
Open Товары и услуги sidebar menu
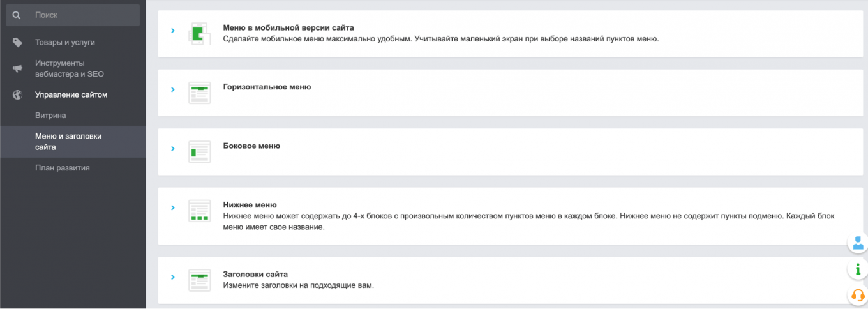click(64, 43)
